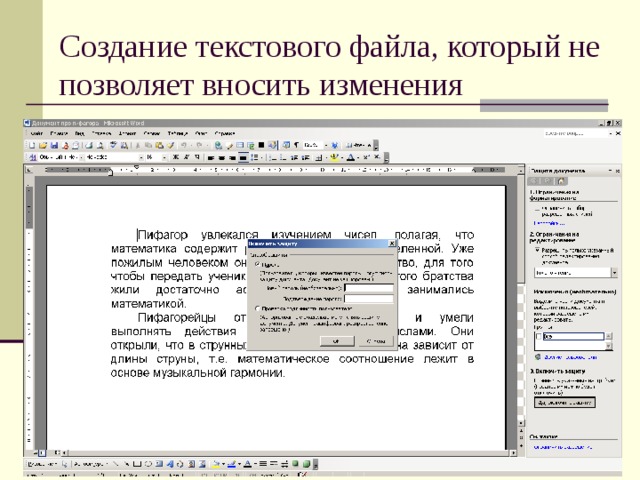Select the user authentication radio option
The image size is (640, 480).
(x=258, y=309)
